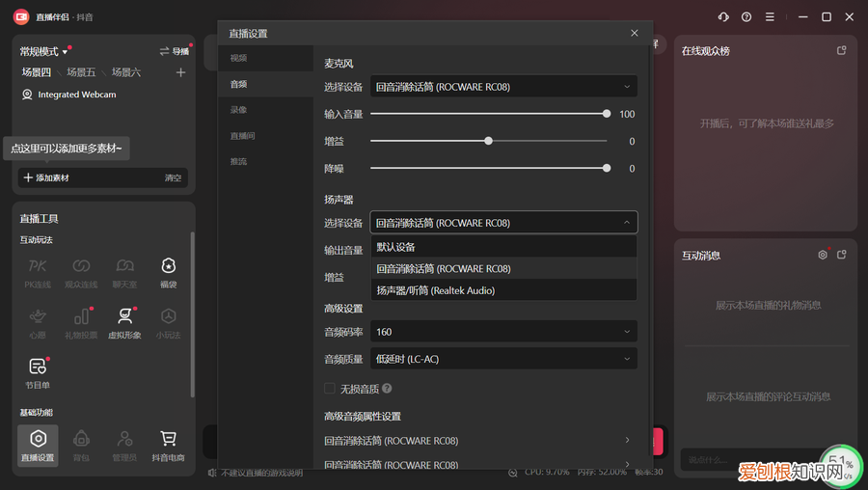Open 互动消息 settings gear icon
Image resolution: width=868 pixels, height=490 pixels.
coord(823,255)
